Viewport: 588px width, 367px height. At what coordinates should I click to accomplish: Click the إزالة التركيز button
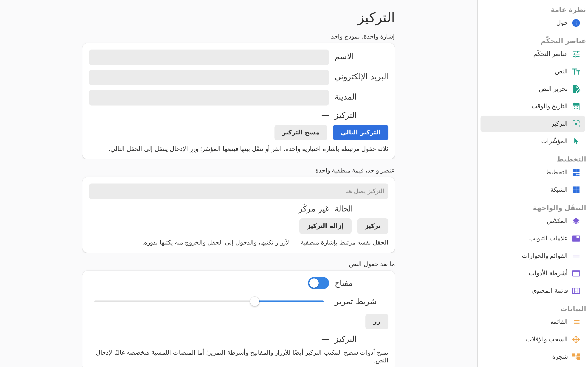coord(325,226)
